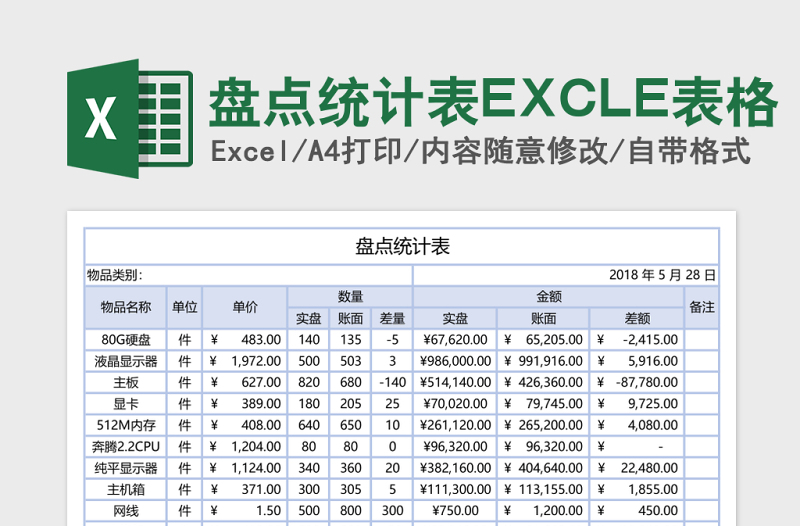Viewport: 800px width, 526px height.
Task: Click the 差额 value 450.00 cell
Action: tap(637, 511)
